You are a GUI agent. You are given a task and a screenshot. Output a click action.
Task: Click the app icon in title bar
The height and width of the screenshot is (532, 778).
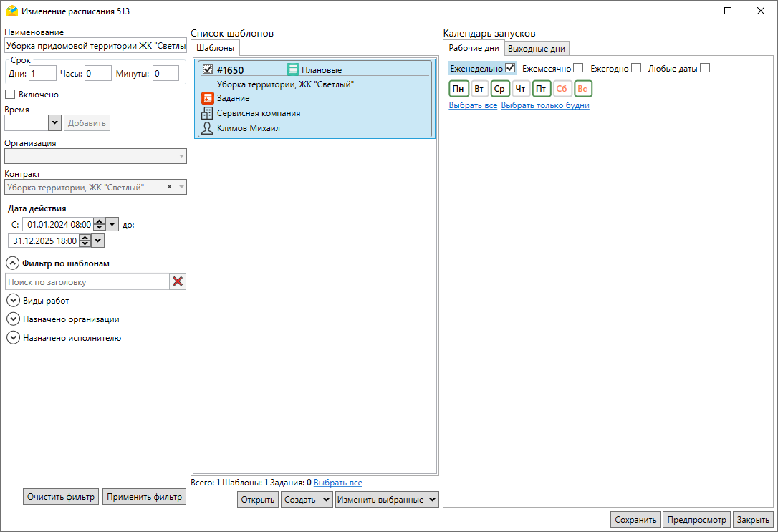pos(11,11)
